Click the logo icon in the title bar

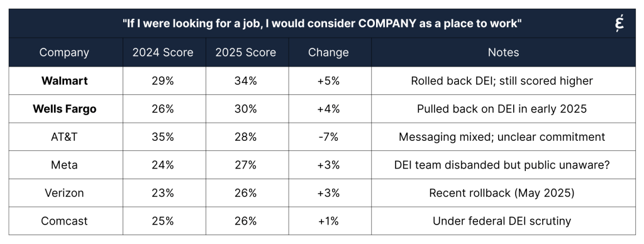tap(621, 23)
